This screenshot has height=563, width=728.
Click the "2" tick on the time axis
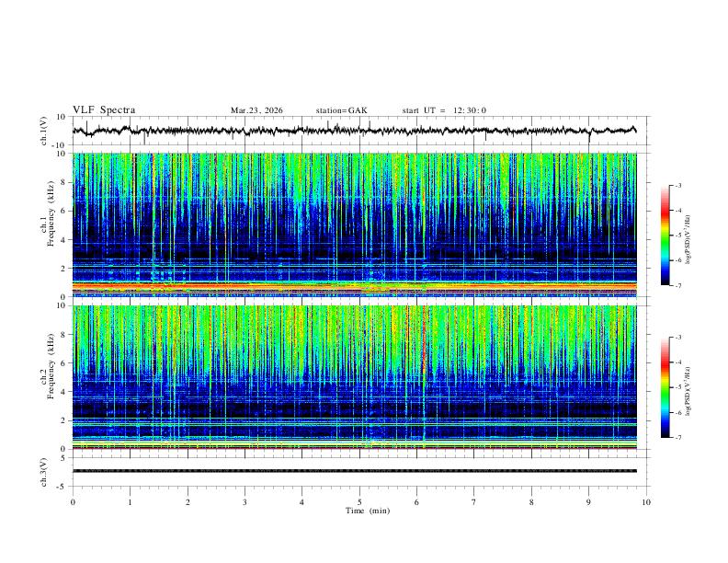click(x=188, y=502)
